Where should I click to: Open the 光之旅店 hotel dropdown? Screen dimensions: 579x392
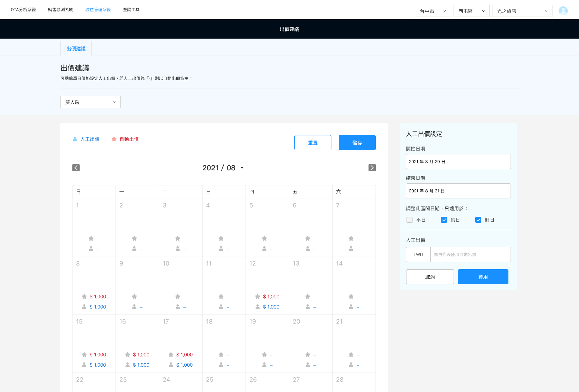[522, 11]
